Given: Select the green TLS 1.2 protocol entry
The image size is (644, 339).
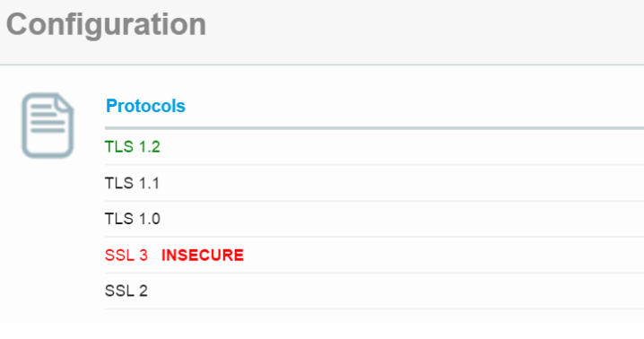Looking at the screenshot, I should [x=132, y=147].
